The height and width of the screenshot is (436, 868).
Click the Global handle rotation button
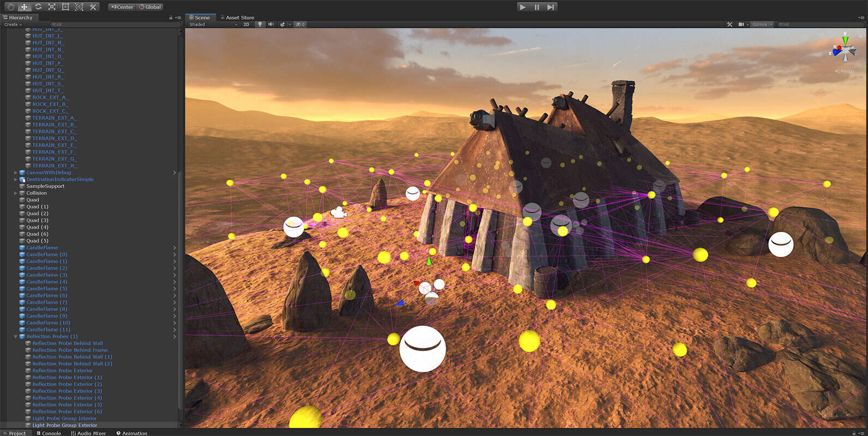point(150,7)
